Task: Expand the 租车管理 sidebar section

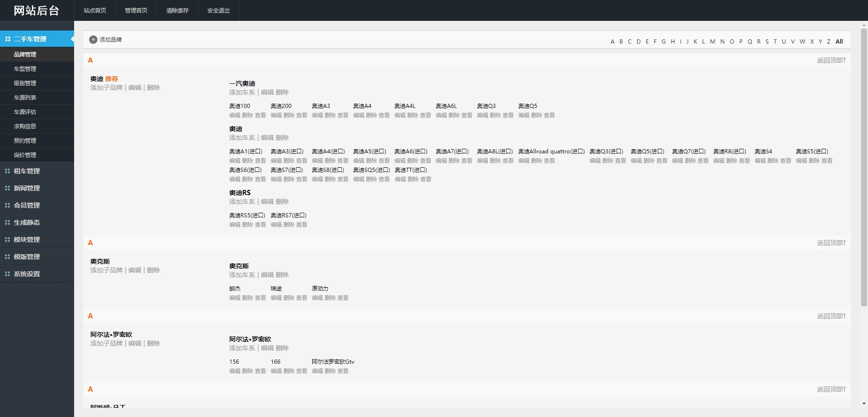Action: (37, 171)
